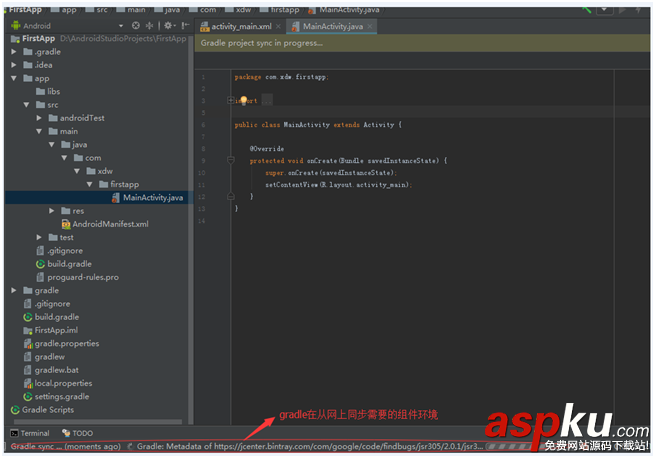
Task: Collapse the firstapp package arrow
Action: [89, 184]
